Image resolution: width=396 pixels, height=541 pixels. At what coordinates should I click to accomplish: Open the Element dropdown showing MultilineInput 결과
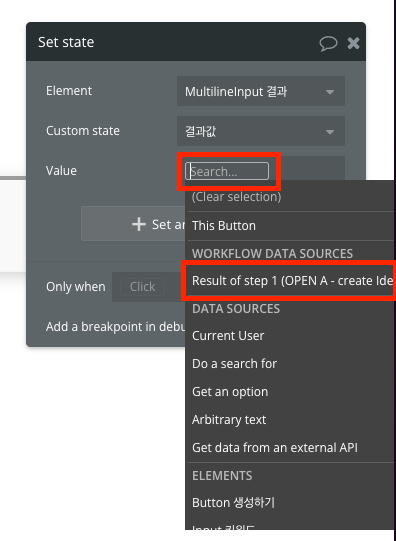click(261, 91)
